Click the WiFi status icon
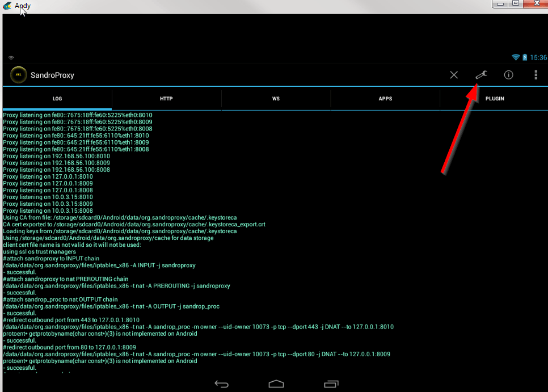548x392 pixels. pyautogui.click(x=516, y=57)
